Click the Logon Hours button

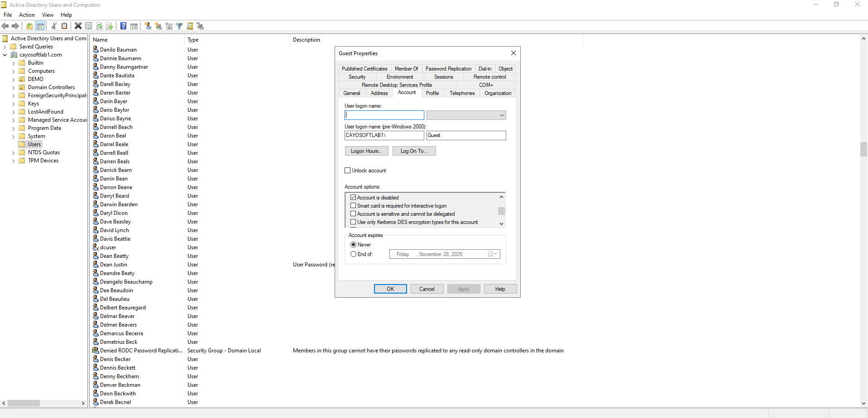point(366,151)
